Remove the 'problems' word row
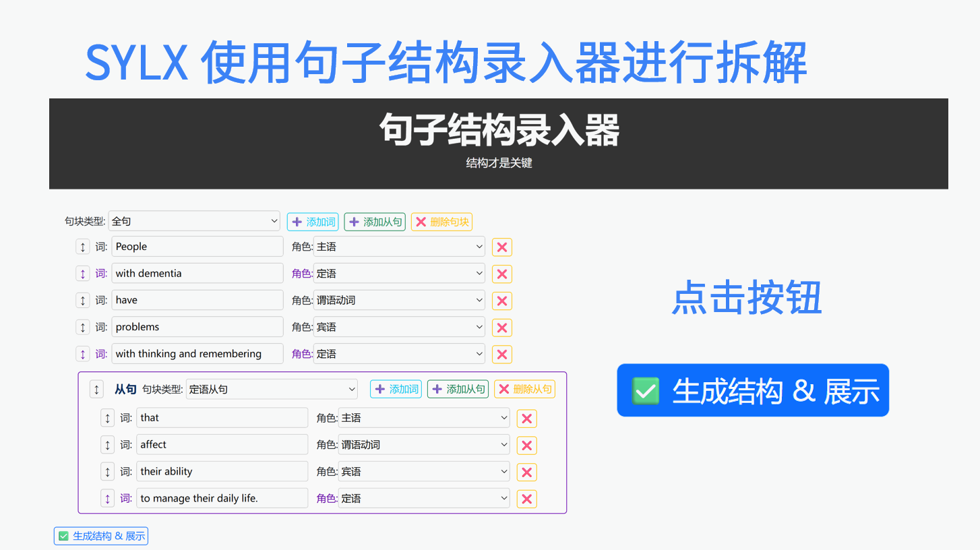This screenshot has height=550, width=980. coord(502,328)
